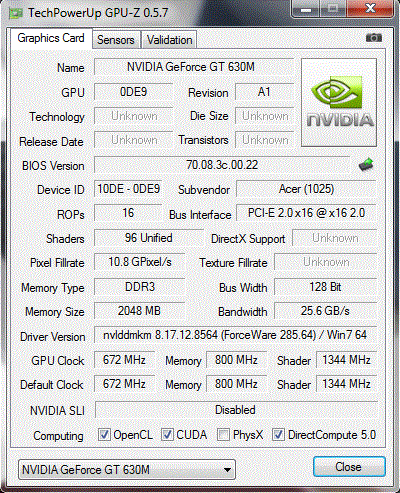
Task: Open the Validation tab
Action: pyautogui.click(x=169, y=40)
